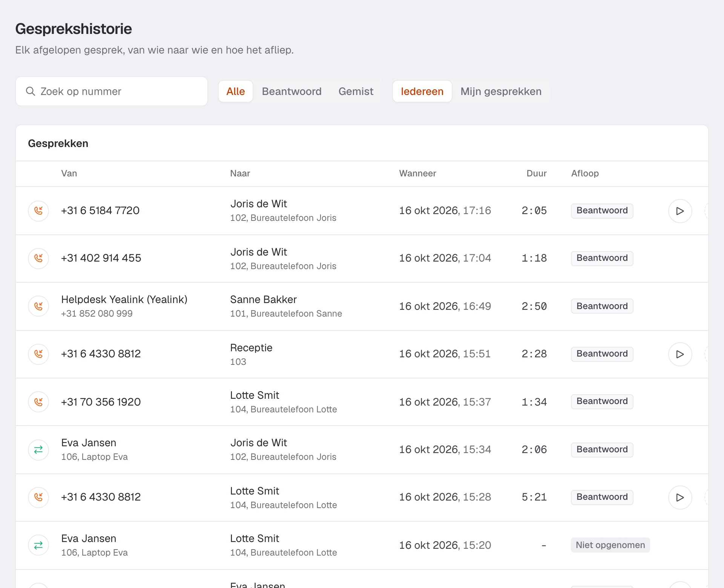Focus the Zoek op nummer search field

tap(112, 91)
